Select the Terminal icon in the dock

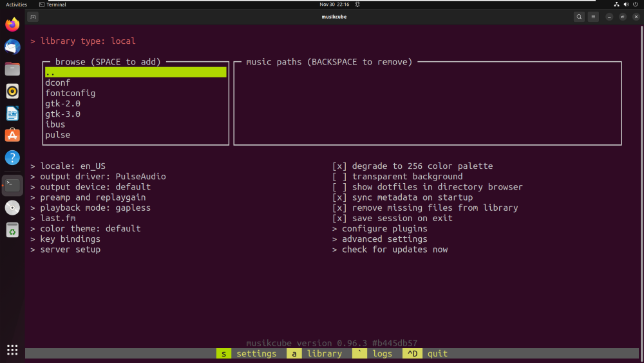tap(12, 186)
